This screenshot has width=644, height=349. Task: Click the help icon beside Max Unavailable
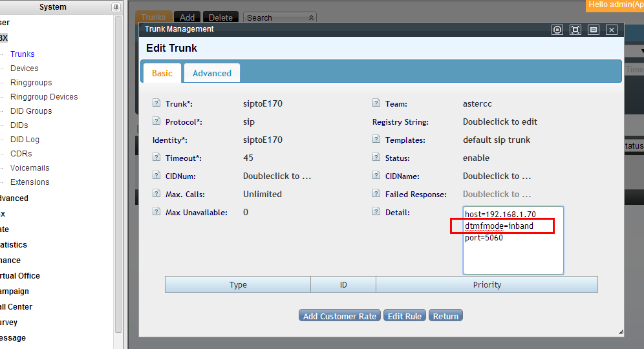[x=156, y=212]
